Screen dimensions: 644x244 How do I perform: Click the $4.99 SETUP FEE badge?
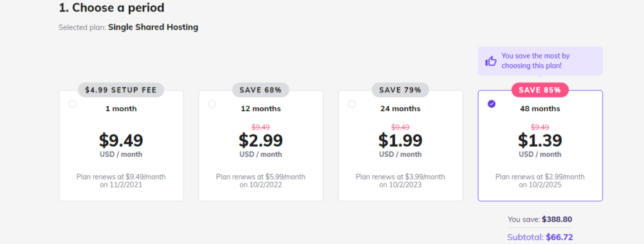click(x=121, y=90)
